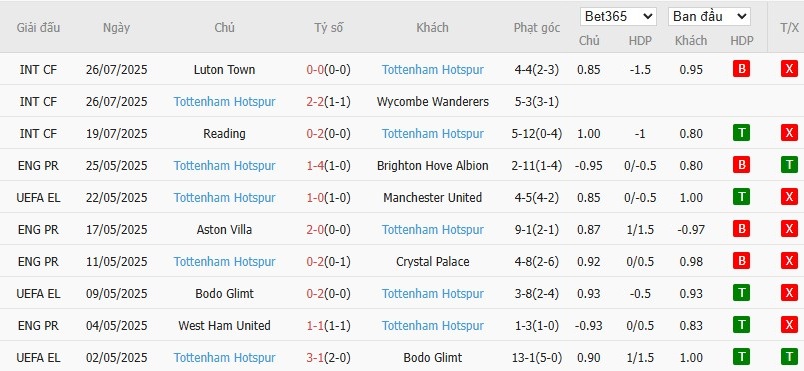Image resolution: width=804 pixels, height=371 pixels.
Task: Click green T/X badge in last Bodo Glimt row
Action: pyautogui.click(x=789, y=357)
